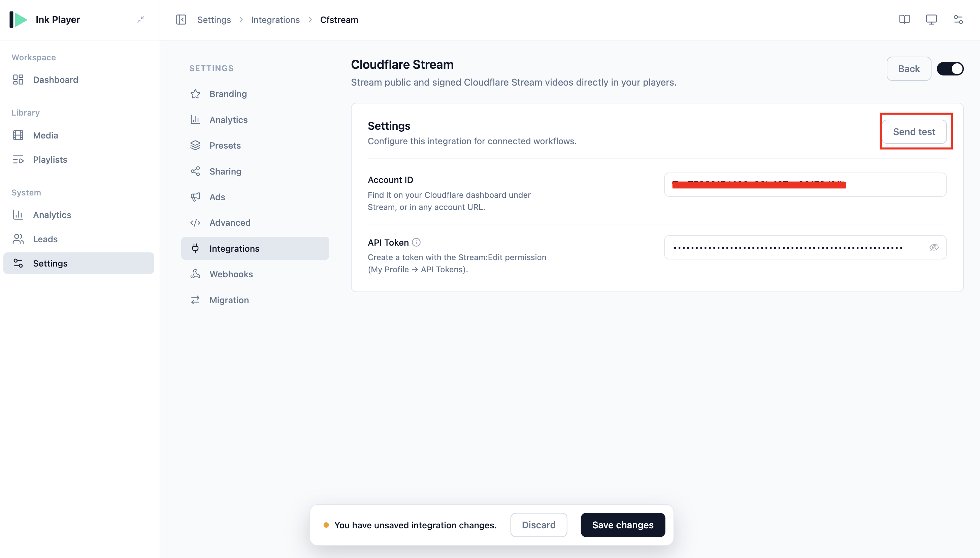Viewport: 980px width, 558px height.
Task: Click into the Account ID field
Action: pos(805,185)
